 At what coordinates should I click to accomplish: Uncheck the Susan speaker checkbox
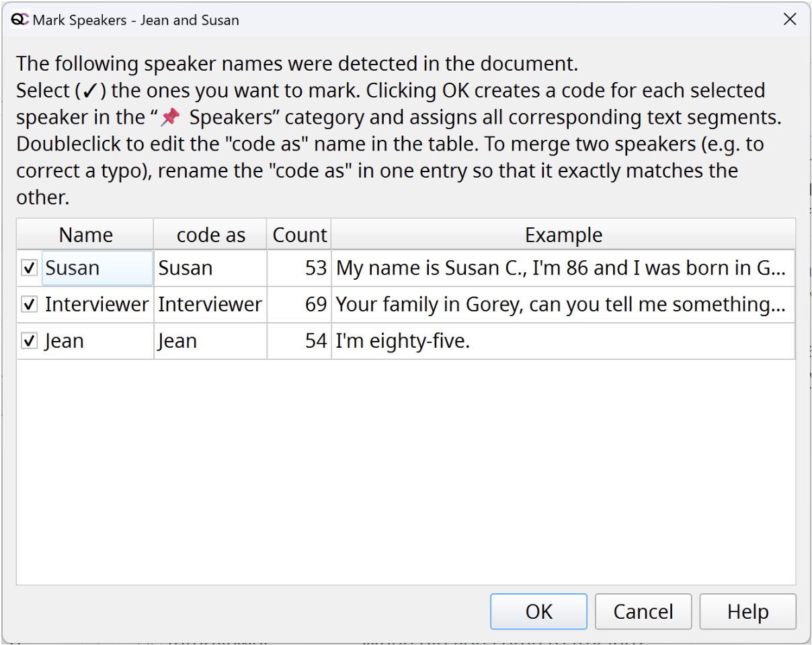[x=29, y=268]
